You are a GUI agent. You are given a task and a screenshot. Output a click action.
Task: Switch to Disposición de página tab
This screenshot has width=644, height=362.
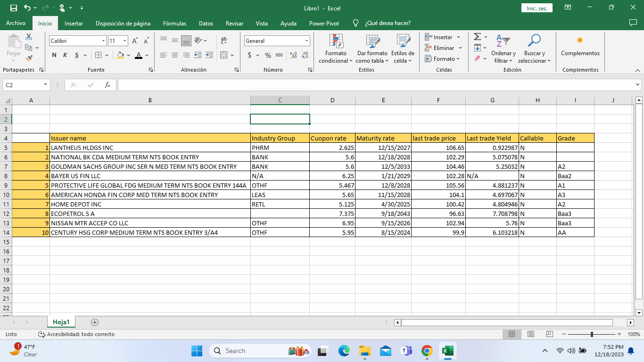coord(123,24)
